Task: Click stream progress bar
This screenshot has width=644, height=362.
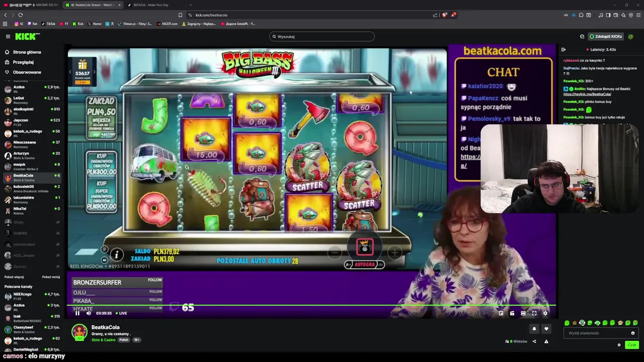Action: tap(312, 305)
